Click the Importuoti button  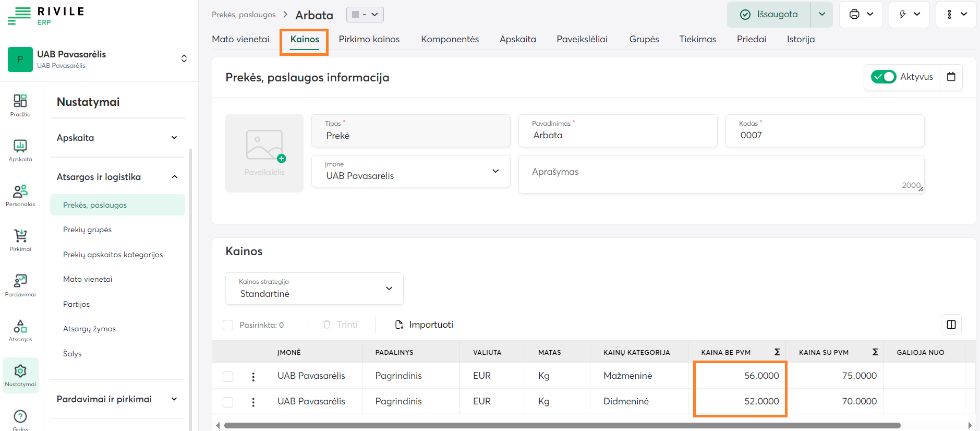coord(424,325)
